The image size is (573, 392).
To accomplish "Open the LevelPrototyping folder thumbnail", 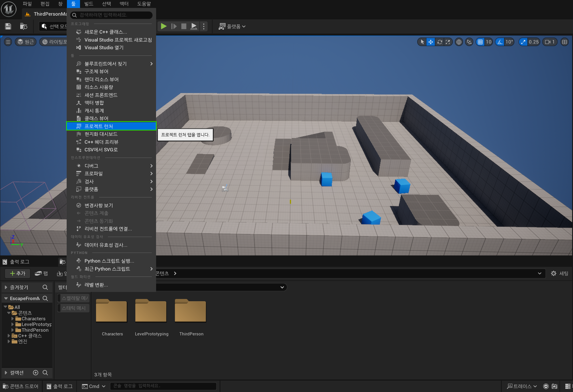I will pos(151,311).
